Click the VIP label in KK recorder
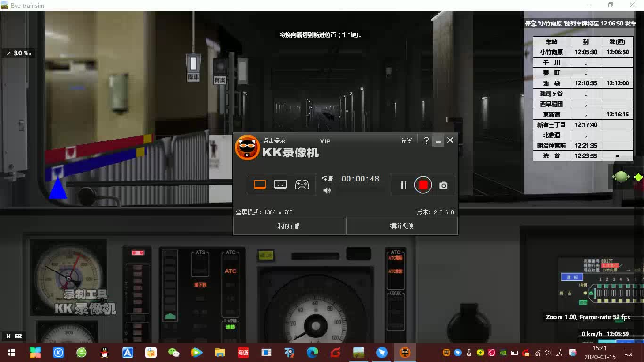Viewport: 644px width, 362px height. (x=325, y=141)
